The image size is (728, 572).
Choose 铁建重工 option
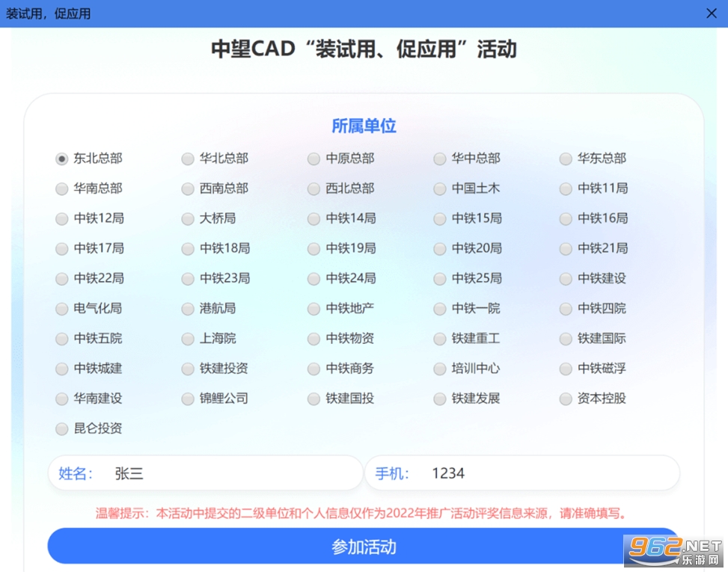click(x=440, y=339)
